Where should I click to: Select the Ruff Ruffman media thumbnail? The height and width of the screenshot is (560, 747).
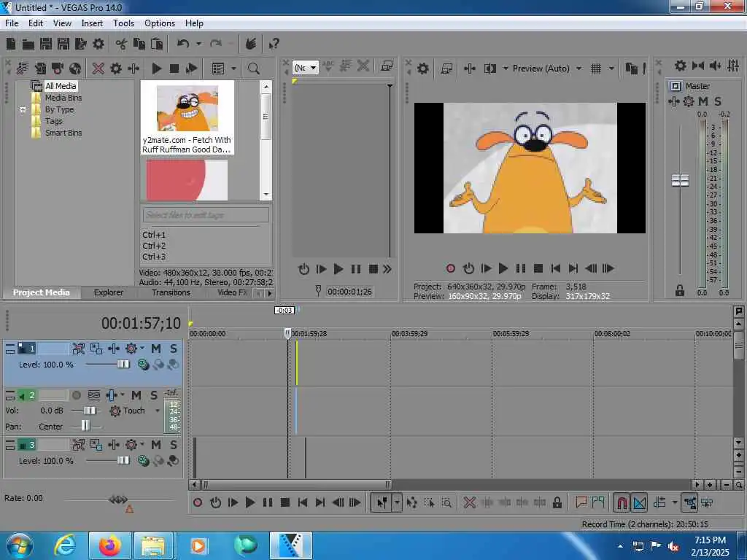pos(187,117)
